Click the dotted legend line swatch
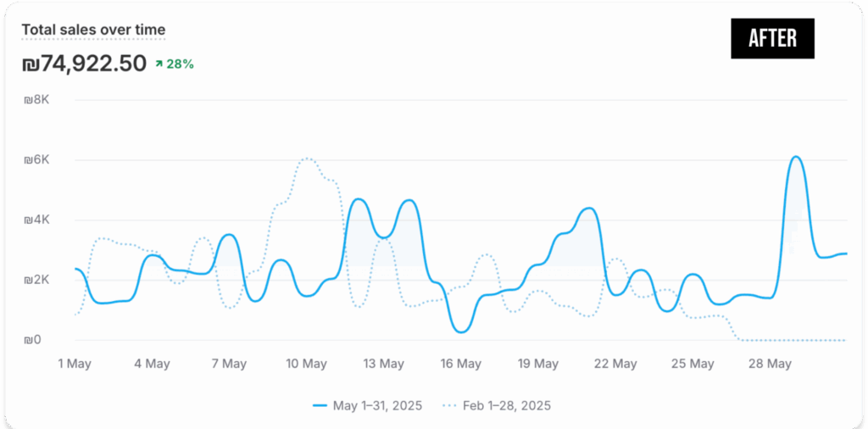This screenshot has width=868, height=429. point(449,405)
